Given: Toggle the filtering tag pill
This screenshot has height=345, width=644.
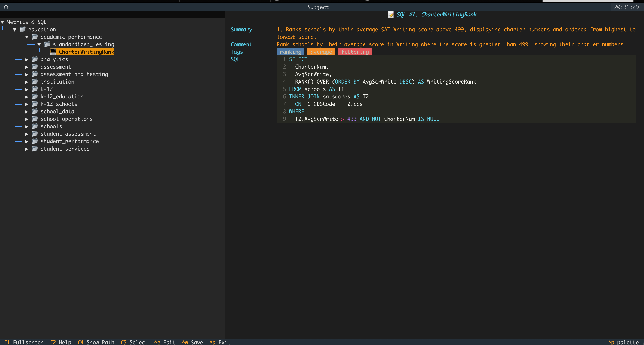Looking at the screenshot, I should 355,52.
